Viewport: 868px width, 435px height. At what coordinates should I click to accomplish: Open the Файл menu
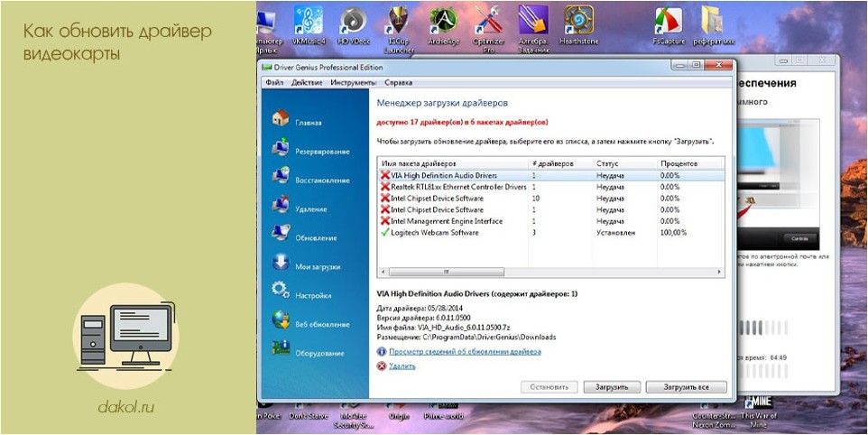[x=274, y=82]
